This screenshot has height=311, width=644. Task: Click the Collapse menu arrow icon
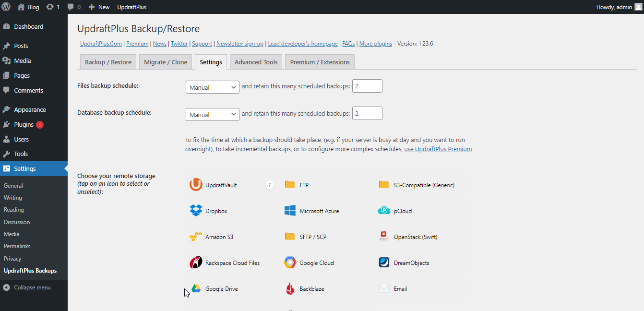click(6, 287)
